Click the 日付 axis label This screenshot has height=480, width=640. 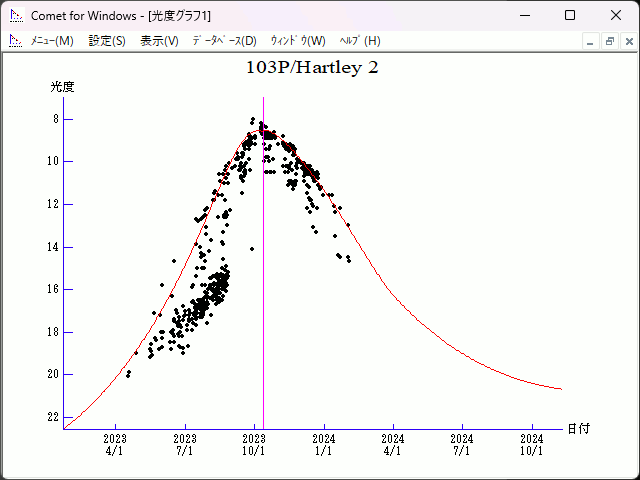coord(579,429)
